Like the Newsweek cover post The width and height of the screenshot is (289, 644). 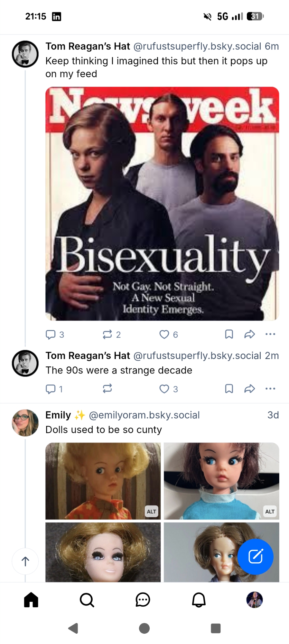click(x=164, y=335)
